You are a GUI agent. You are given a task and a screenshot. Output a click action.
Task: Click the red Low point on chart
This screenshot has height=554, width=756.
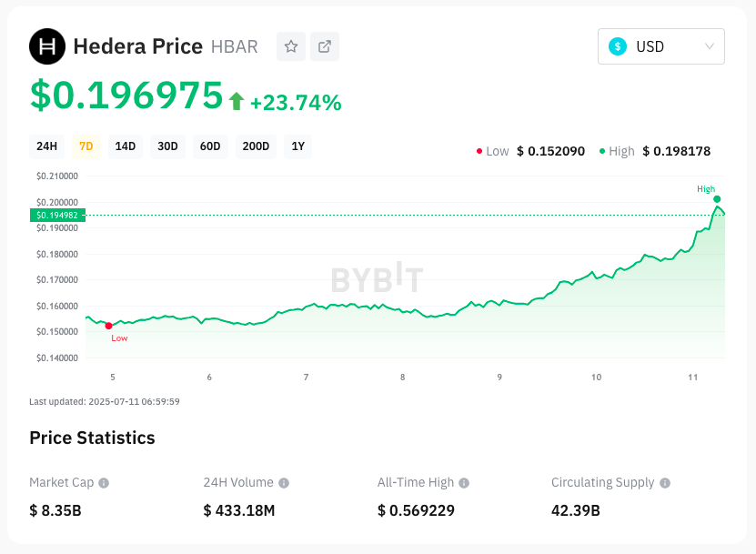pos(108,326)
